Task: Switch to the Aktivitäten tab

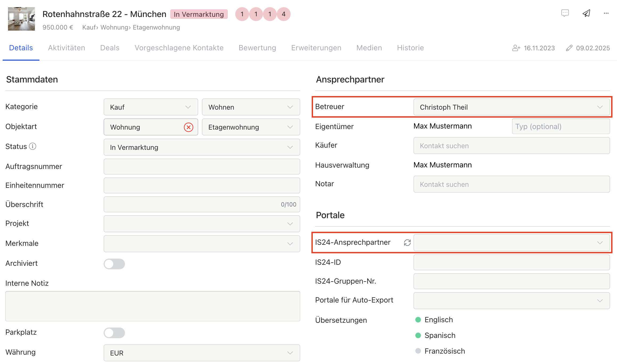Action: 67,48
